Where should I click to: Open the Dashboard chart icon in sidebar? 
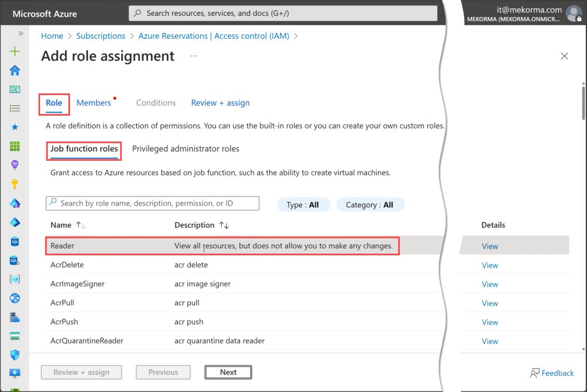(15, 89)
